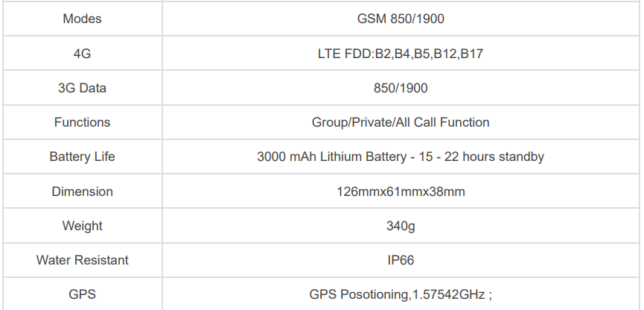Select the Dimension label cell
This screenshot has width=644, height=310.
[x=82, y=192]
